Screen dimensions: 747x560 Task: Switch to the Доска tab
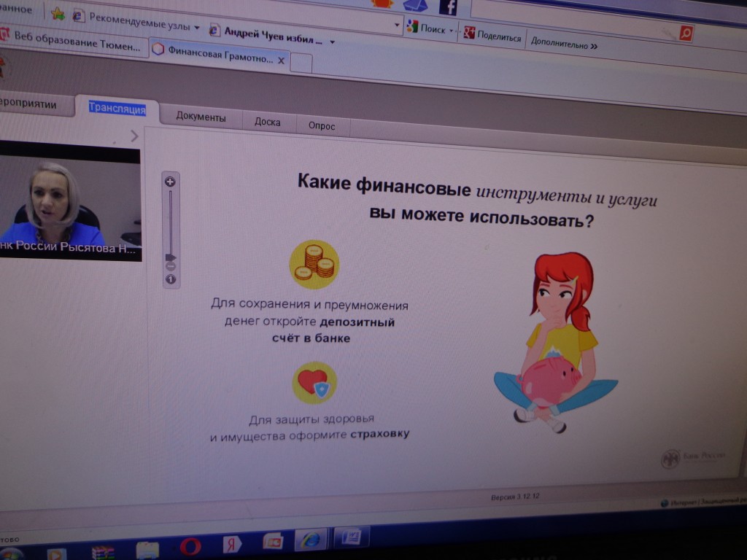coord(267,122)
